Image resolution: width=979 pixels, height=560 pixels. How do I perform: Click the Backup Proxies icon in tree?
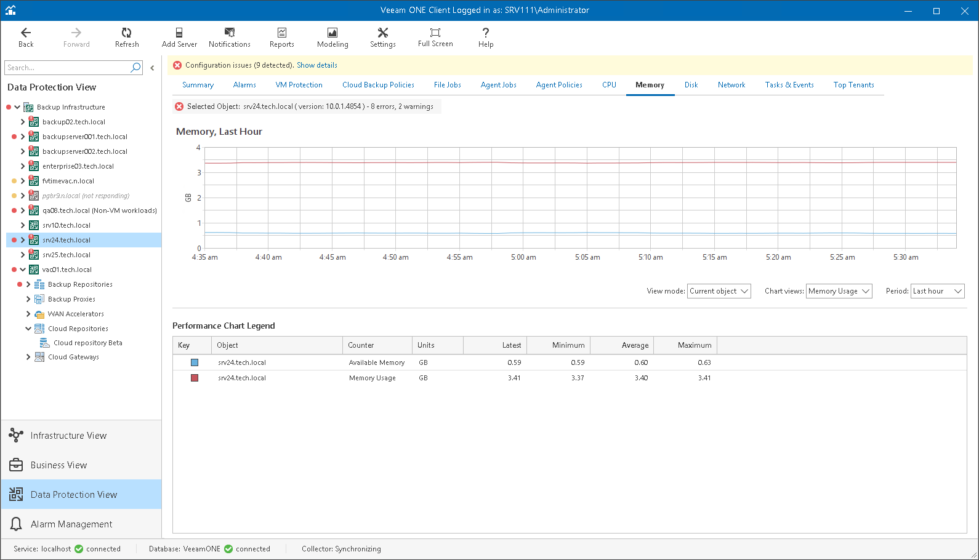tap(39, 299)
